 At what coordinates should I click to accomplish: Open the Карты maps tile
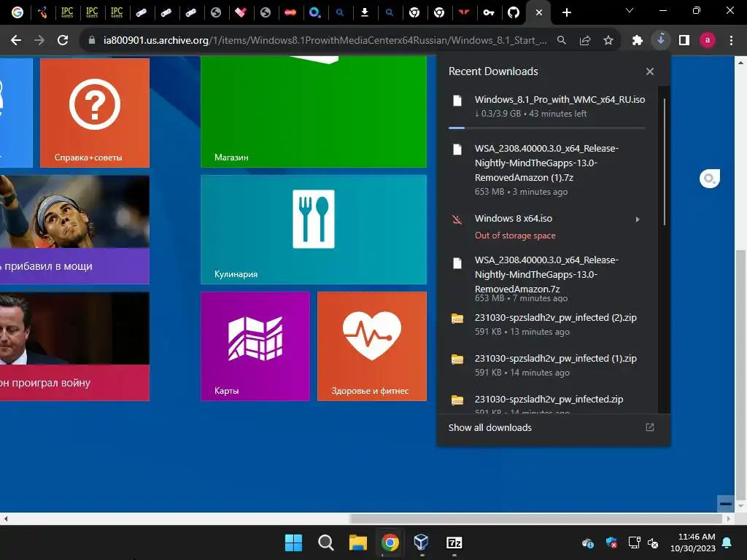pyautogui.click(x=255, y=346)
